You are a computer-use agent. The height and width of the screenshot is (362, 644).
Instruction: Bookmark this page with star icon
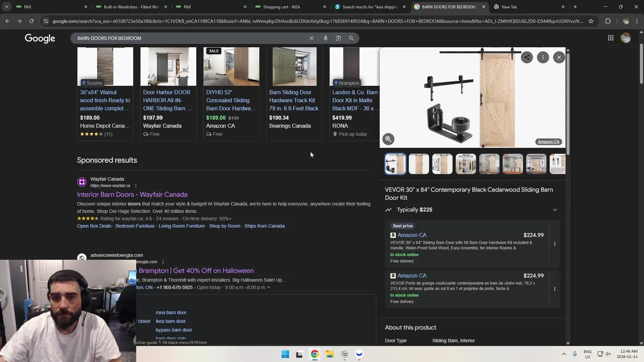(x=591, y=21)
